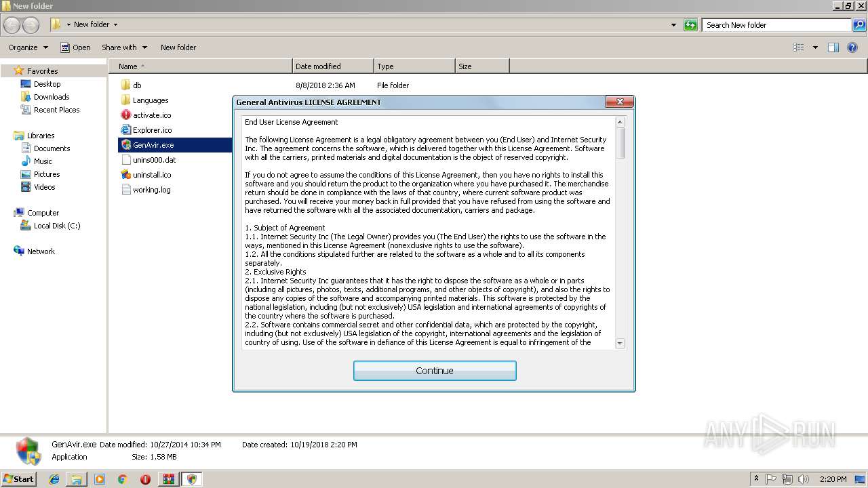868x488 pixels.
Task: Close the License Agreement dialog
Action: point(620,102)
